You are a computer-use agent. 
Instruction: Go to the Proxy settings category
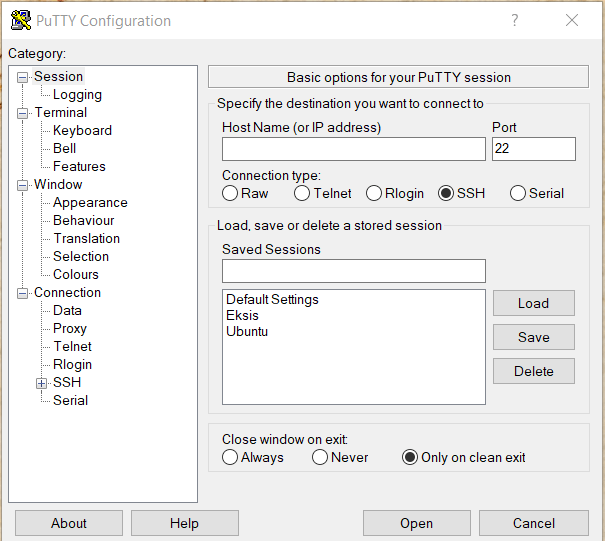70,328
